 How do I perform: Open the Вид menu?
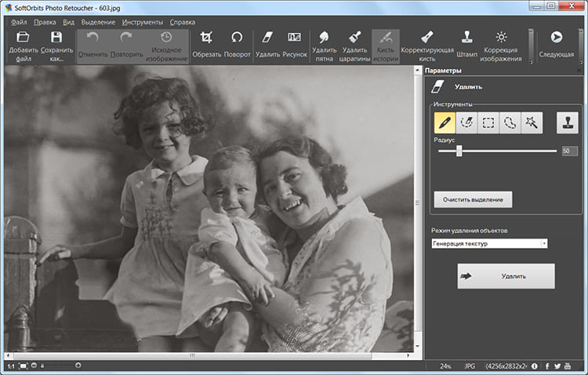[69, 22]
